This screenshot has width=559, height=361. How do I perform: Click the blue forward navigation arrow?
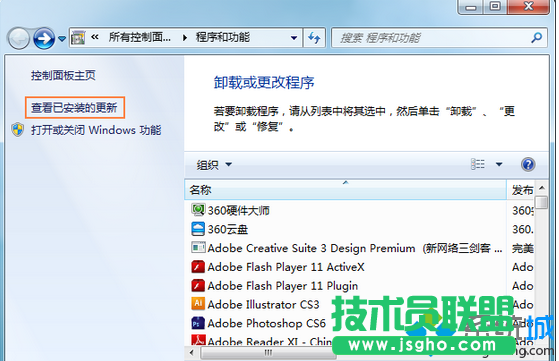click(44, 38)
